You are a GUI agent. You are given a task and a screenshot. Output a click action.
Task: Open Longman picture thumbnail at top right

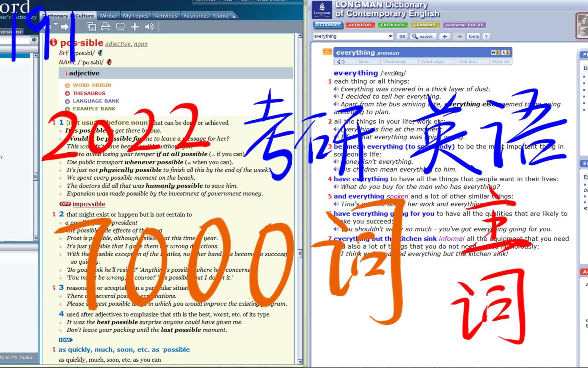582,26
